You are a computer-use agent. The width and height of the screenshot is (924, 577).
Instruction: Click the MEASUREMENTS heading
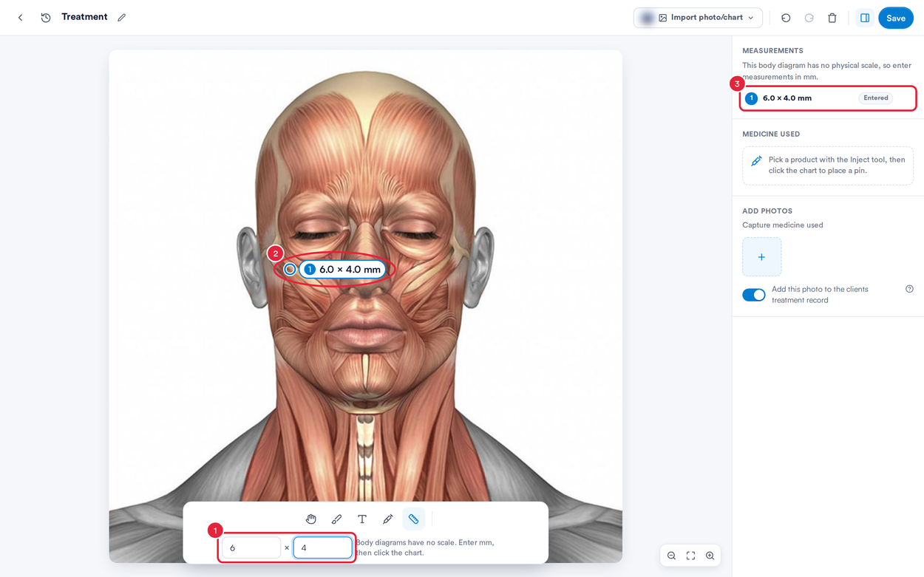[772, 51]
